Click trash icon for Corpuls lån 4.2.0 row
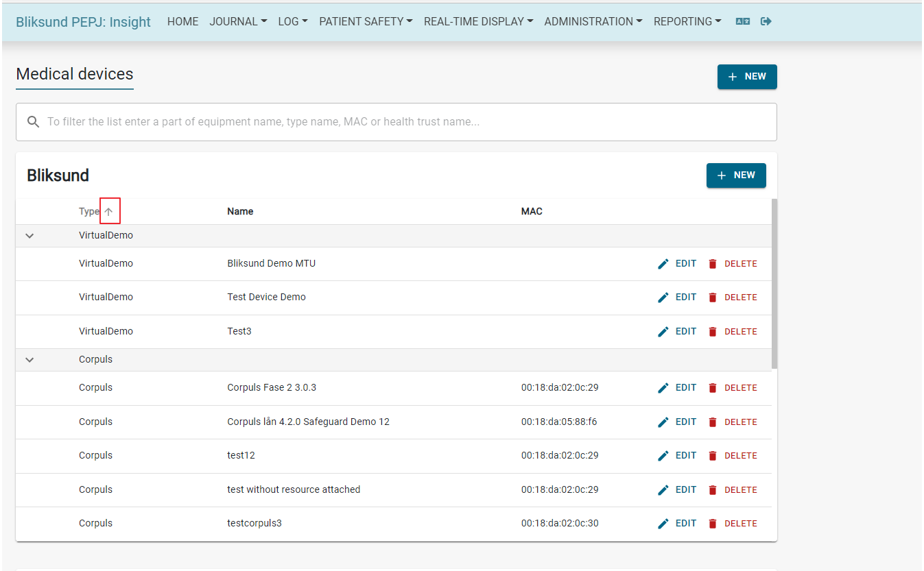 point(712,422)
